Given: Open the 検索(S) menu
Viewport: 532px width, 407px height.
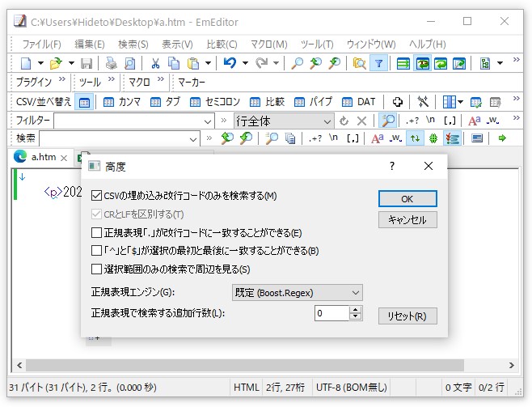Looking at the screenshot, I should coord(133,45).
